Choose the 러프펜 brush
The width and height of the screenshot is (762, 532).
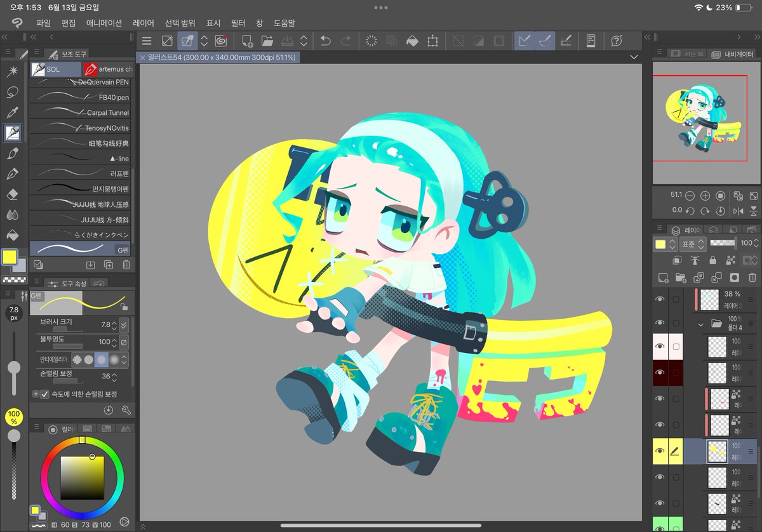coord(80,173)
